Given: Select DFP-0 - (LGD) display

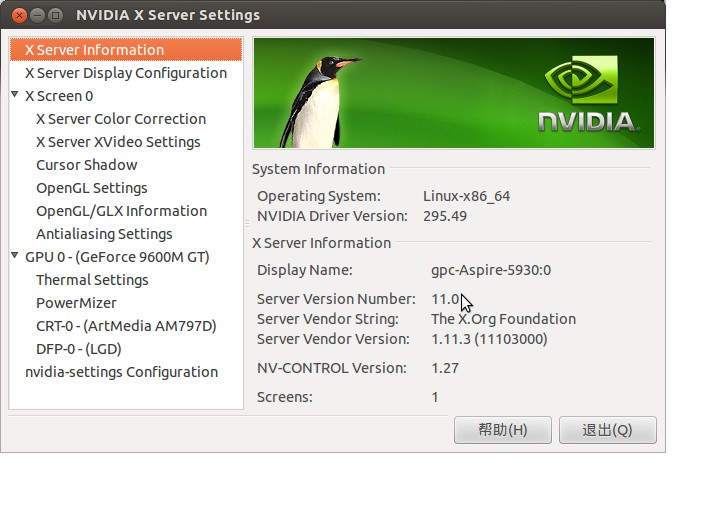Looking at the screenshot, I should [x=79, y=349].
